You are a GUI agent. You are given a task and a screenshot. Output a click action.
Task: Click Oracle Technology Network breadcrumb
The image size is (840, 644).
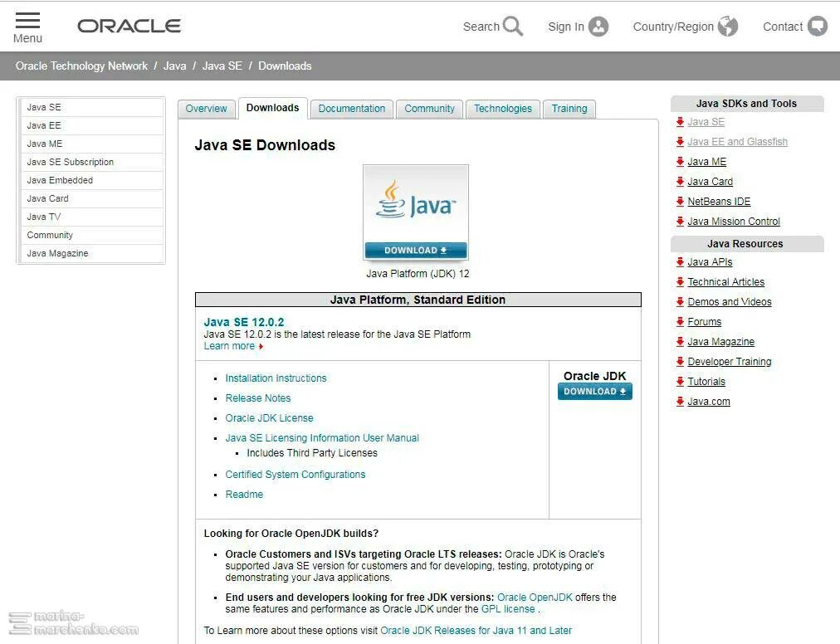[81, 66]
